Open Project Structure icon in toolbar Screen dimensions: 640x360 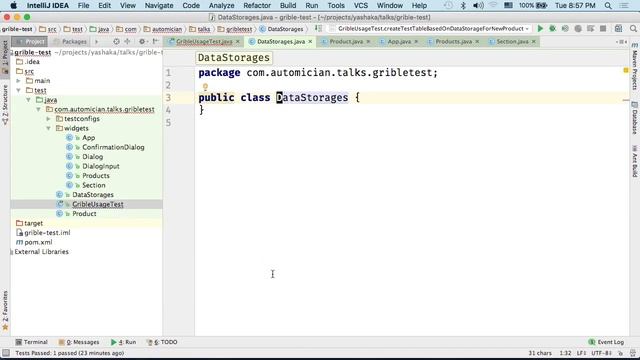point(618,29)
